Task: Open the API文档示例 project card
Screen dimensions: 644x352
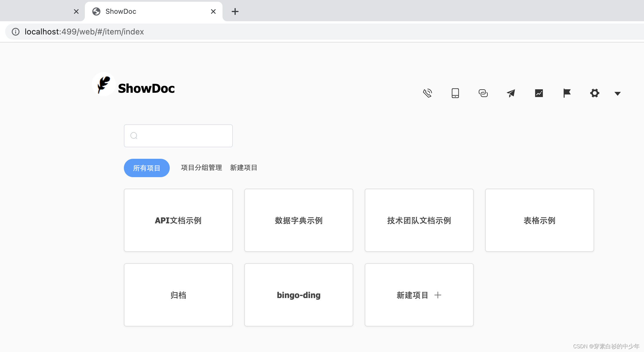Action: [178, 220]
